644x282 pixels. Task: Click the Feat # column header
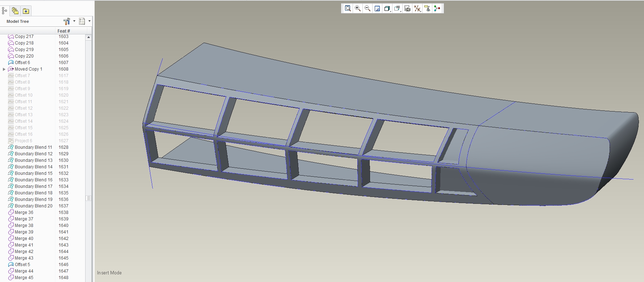tap(64, 31)
